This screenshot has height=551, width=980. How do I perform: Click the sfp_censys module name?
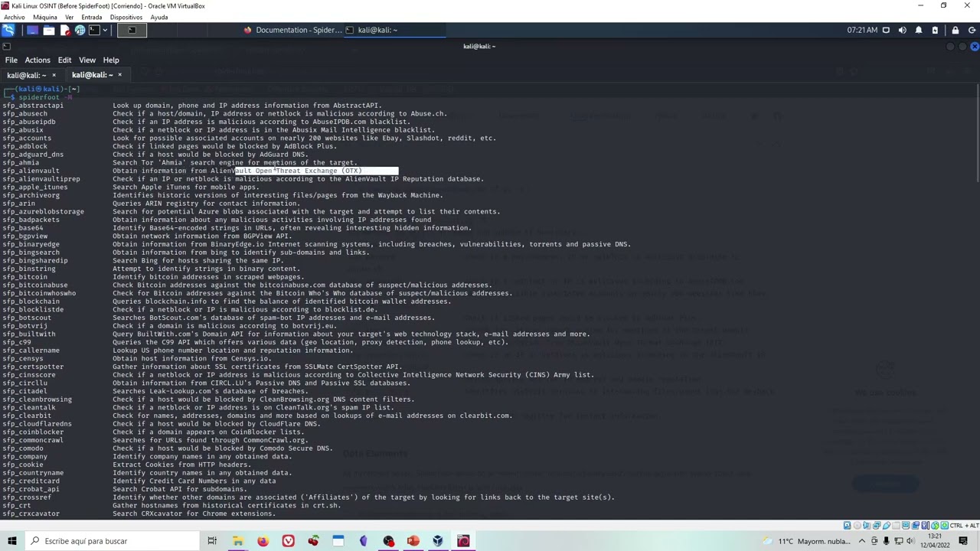pos(23,358)
